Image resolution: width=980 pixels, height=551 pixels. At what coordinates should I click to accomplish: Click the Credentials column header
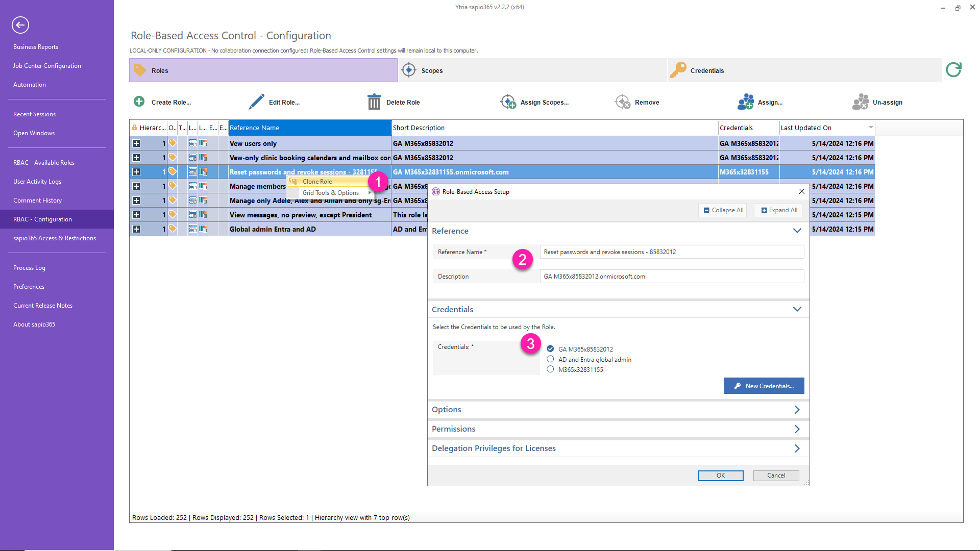point(749,128)
